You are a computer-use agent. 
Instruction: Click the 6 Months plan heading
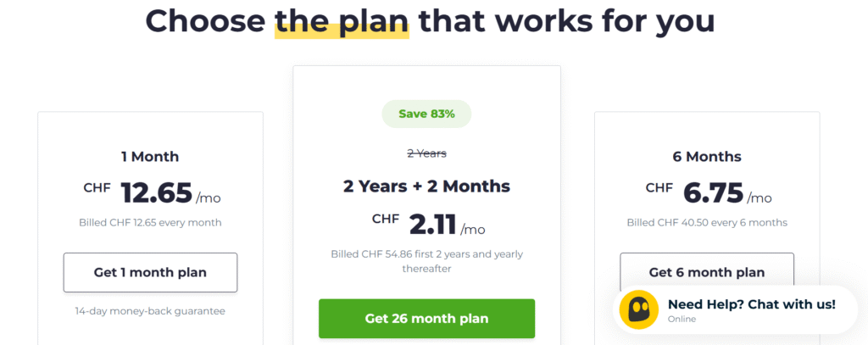707,157
